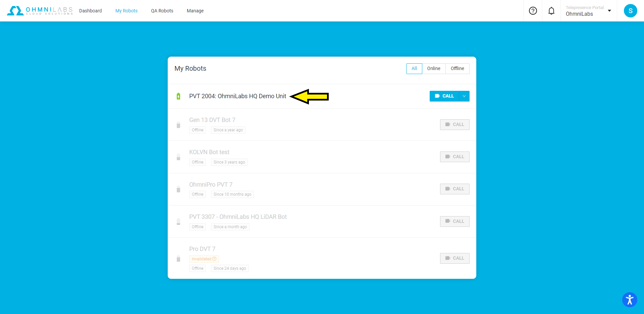Viewport: 644px width, 314px height.
Task: Go to the Dashboard menu
Action: pos(91,11)
